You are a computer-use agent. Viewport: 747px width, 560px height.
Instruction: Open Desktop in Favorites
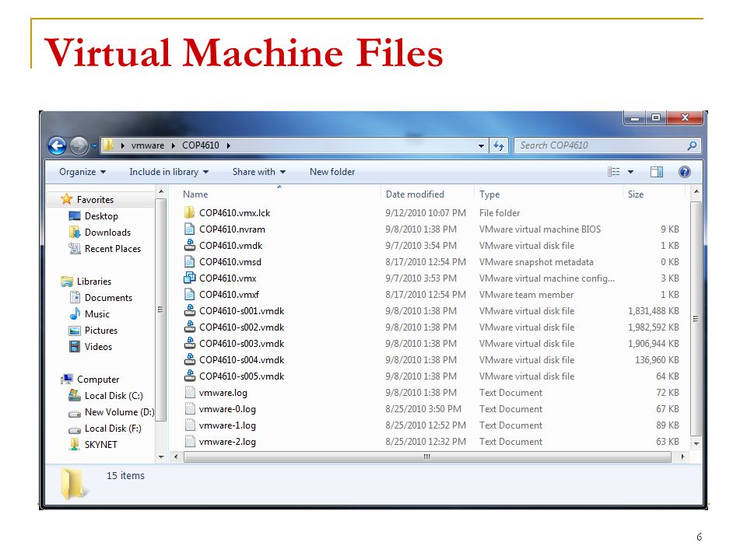pyautogui.click(x=101, y=216)
